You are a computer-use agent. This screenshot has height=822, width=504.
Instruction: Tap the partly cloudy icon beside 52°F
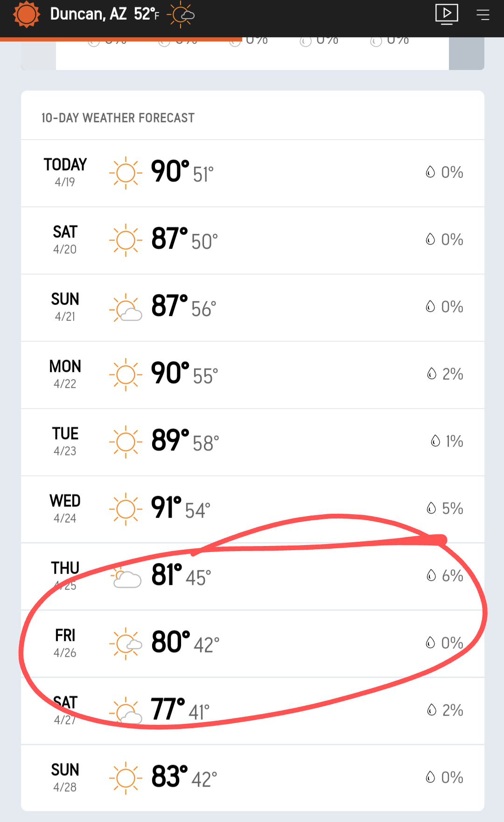pyautogui.click(x=181, y=14)
